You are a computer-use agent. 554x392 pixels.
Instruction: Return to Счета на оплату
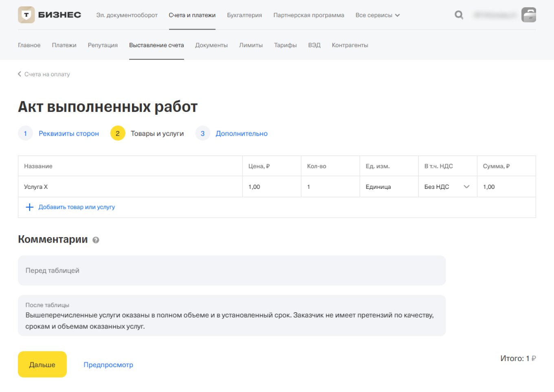pyautogui.click(x=47, y=74)
